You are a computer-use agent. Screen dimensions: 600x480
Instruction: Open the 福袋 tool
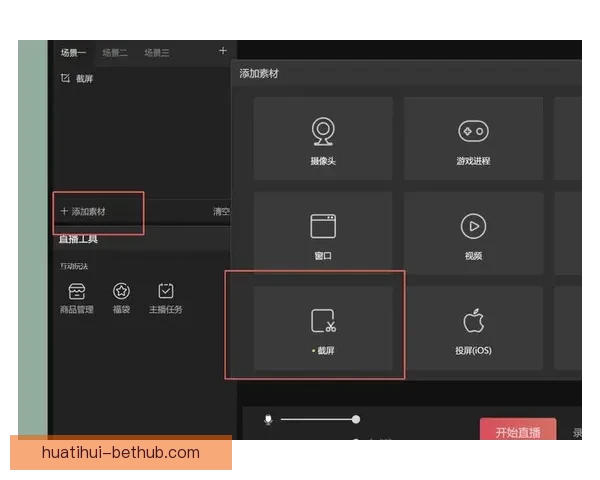point(121,299)
